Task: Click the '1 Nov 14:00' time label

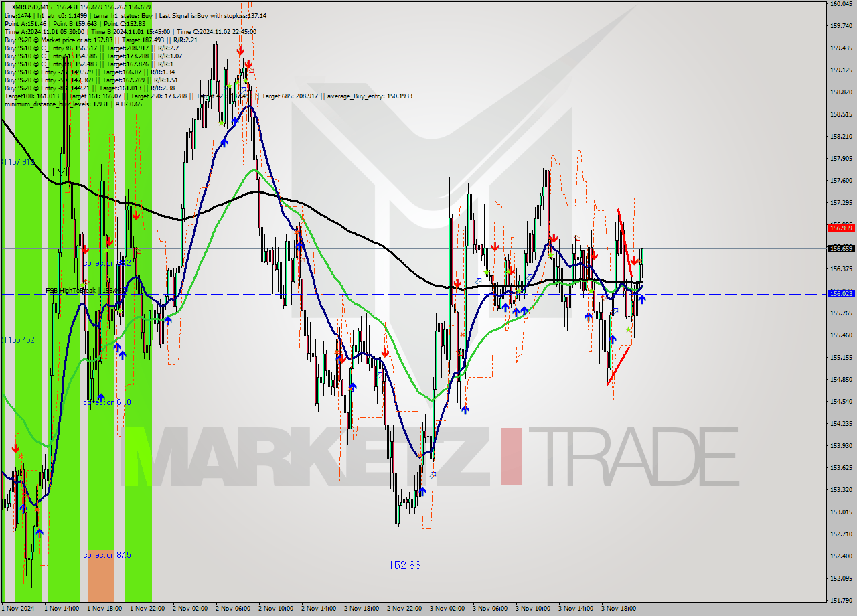Action: (x=63, y=609)
